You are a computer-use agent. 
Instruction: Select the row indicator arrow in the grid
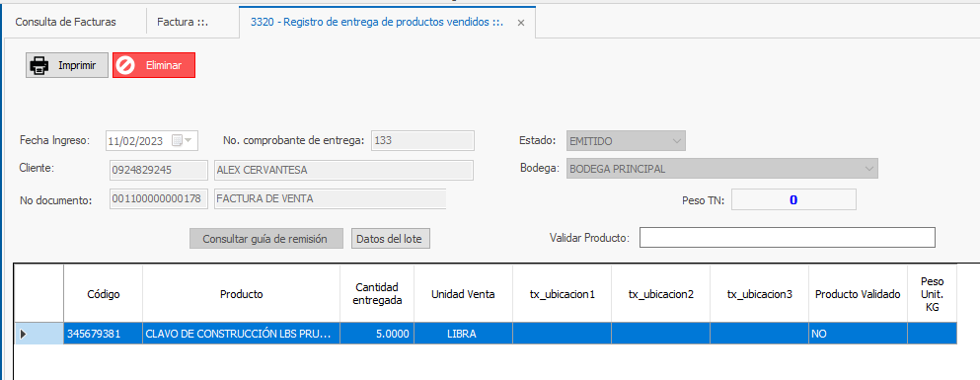tap(24, 334)
